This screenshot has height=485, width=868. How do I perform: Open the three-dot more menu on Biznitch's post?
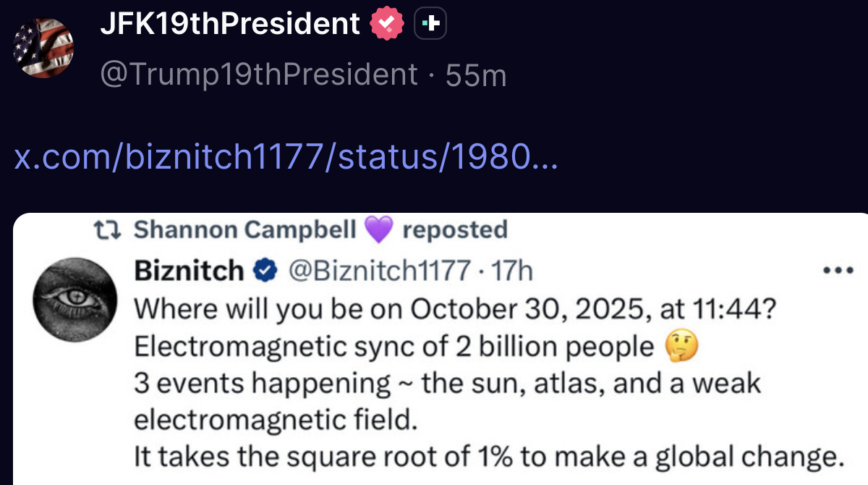(x=838, y=271)
